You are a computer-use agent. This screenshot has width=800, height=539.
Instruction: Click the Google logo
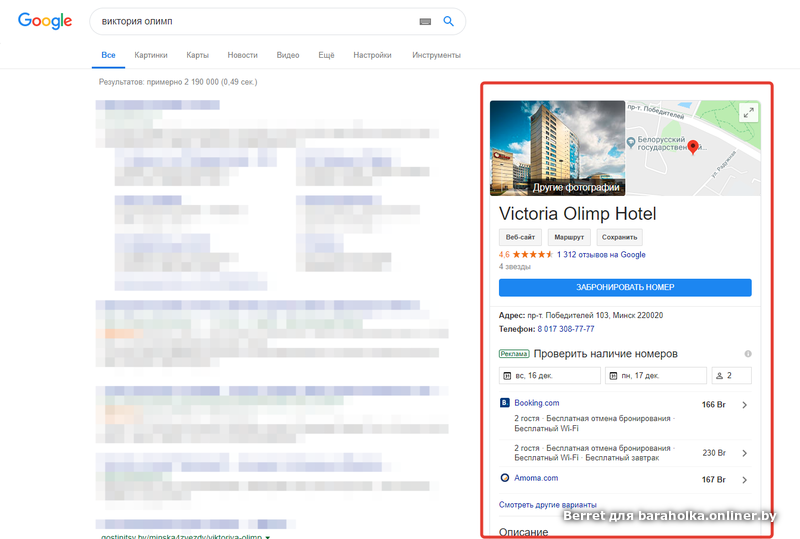pos(45,21)
